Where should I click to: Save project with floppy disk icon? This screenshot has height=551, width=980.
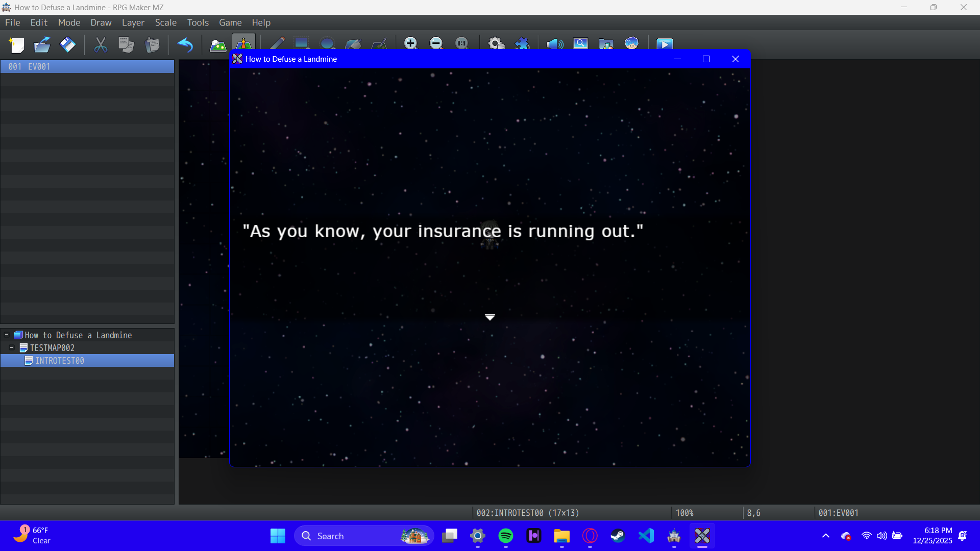67,45
